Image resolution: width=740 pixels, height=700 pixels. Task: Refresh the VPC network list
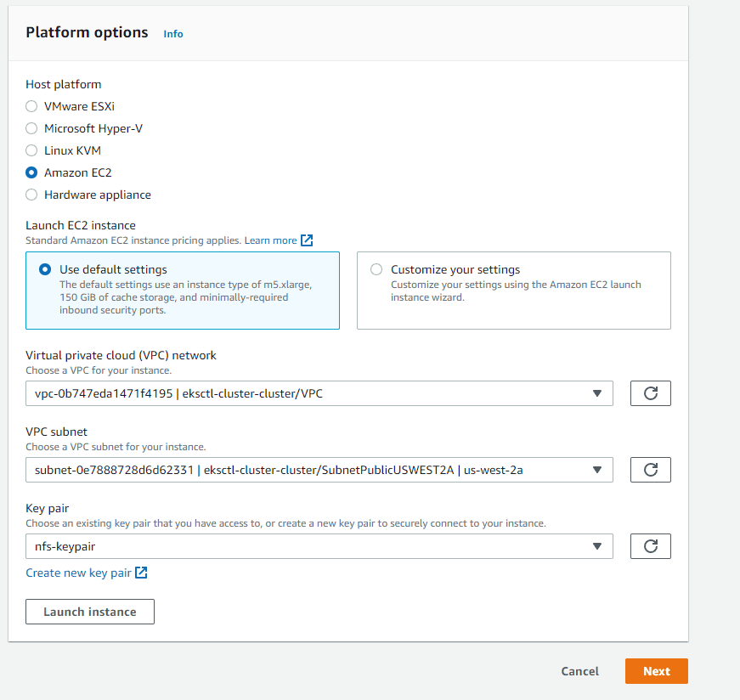[x=651, y=393]
